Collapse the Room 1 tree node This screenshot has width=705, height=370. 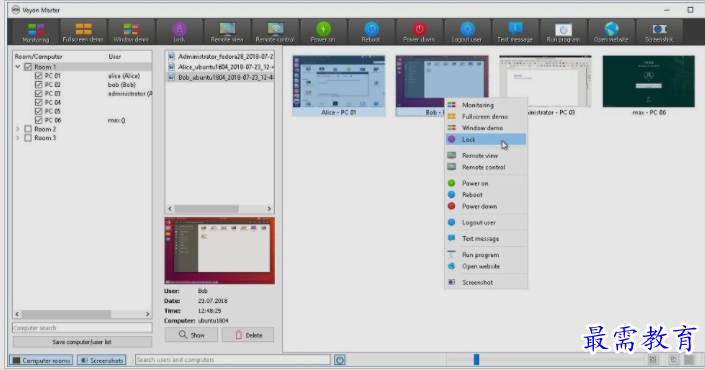(x=18, y=67)
